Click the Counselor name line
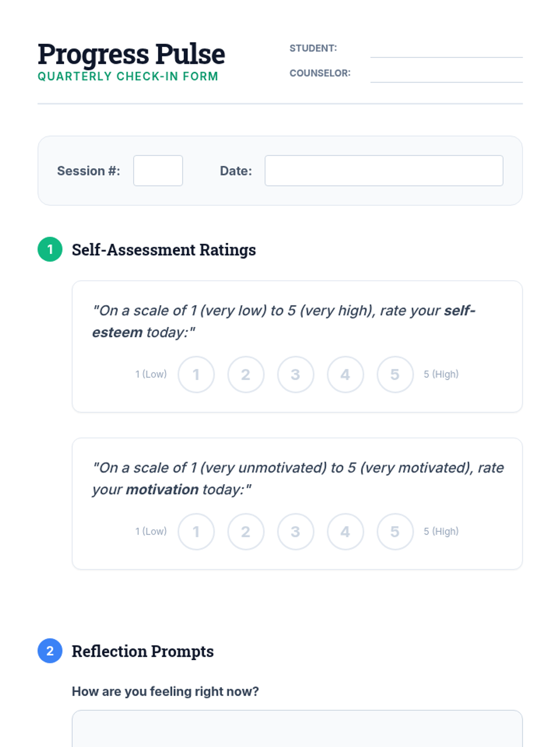Screen dimensions: 560x747 click(x=446, y=75)
